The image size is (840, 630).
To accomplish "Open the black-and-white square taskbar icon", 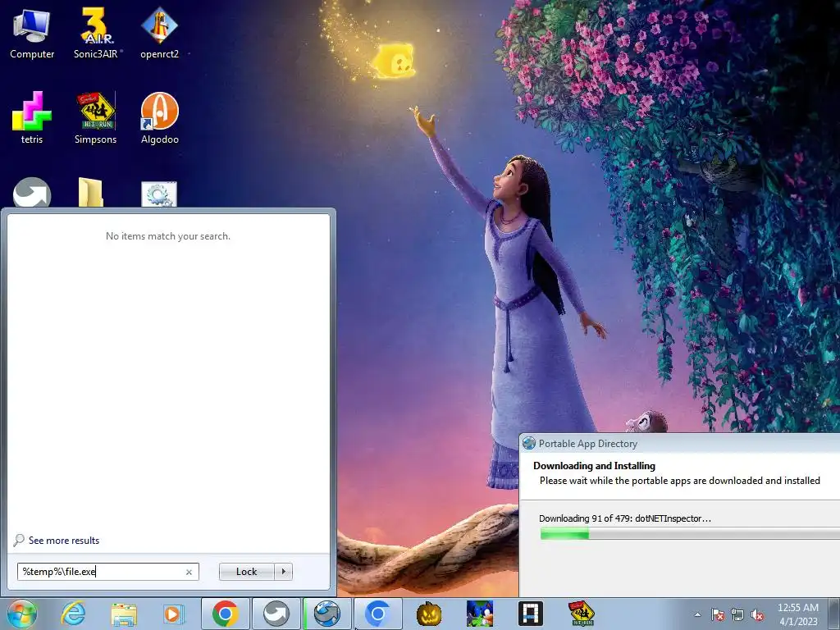I will [x=531, y=614].
